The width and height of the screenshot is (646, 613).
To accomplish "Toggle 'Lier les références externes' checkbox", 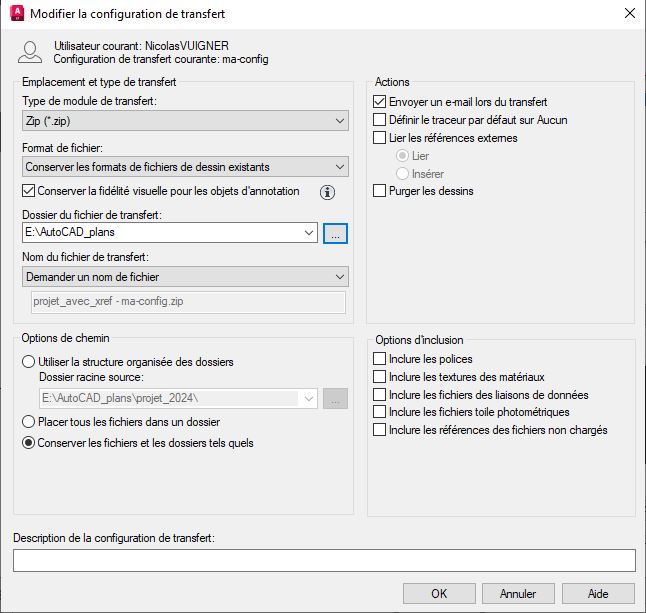I will (x=380, y=138).
